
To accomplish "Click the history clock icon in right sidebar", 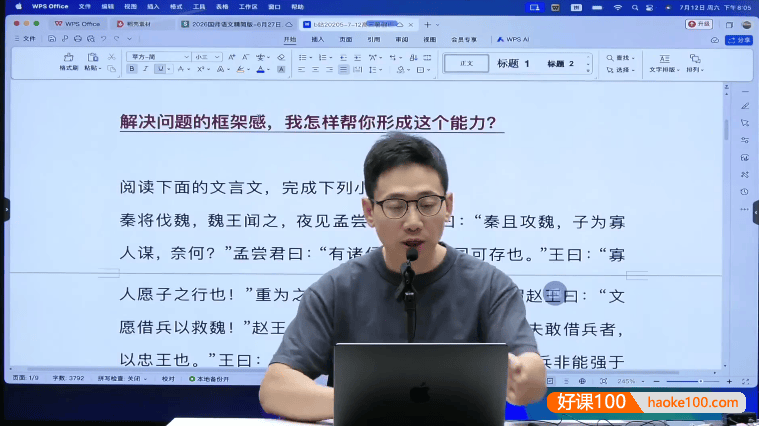I will click(x=744, y=192).
